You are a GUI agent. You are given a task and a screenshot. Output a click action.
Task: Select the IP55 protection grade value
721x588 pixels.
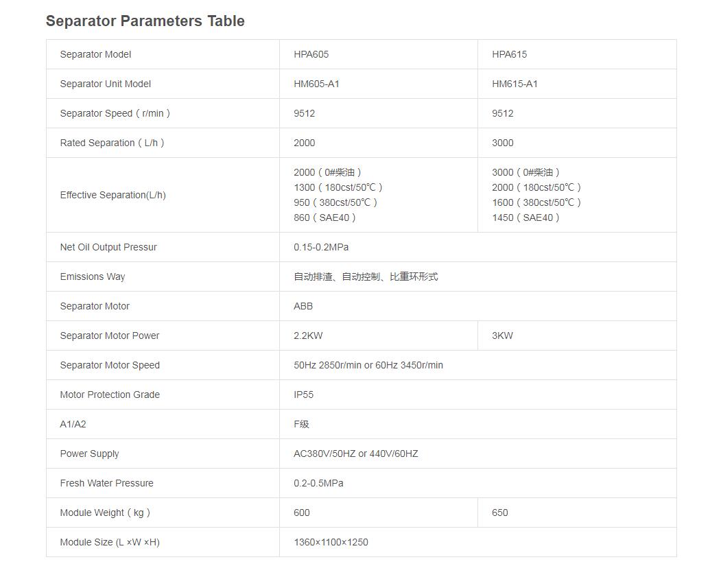pyautogui.click(x=304, y=395)
